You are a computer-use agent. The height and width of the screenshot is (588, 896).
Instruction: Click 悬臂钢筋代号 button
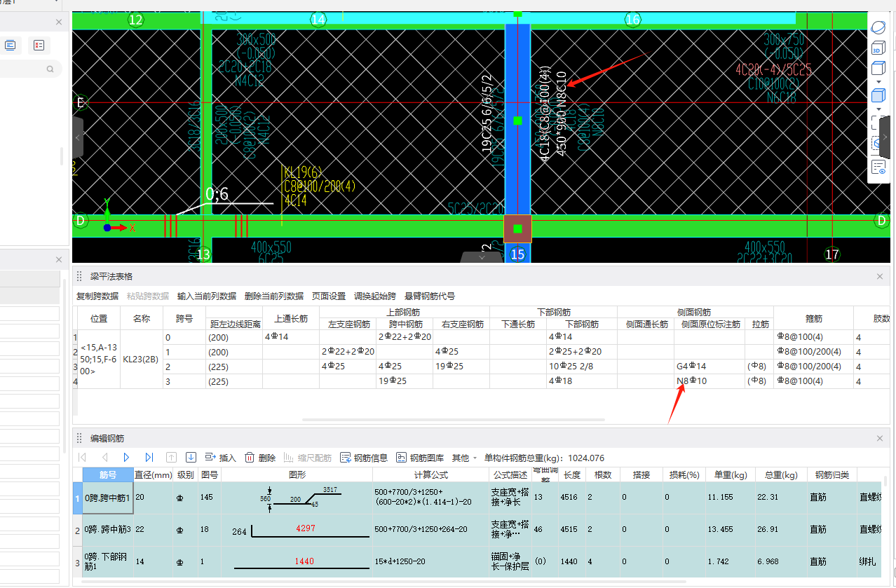coord(430,296)
